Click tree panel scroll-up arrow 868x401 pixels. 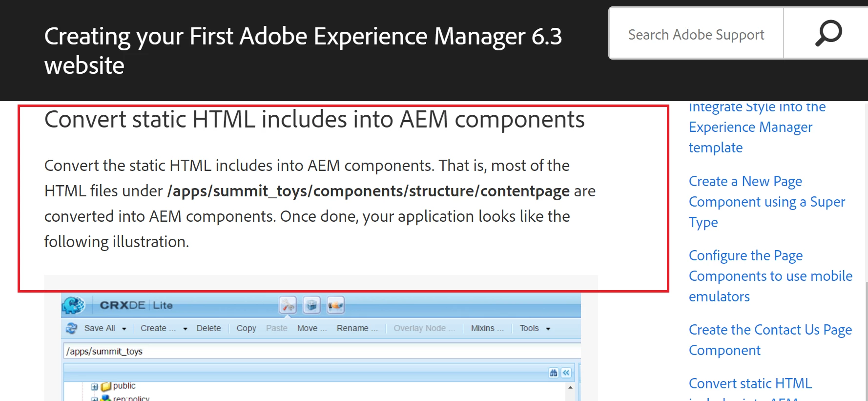click(570, 387)
